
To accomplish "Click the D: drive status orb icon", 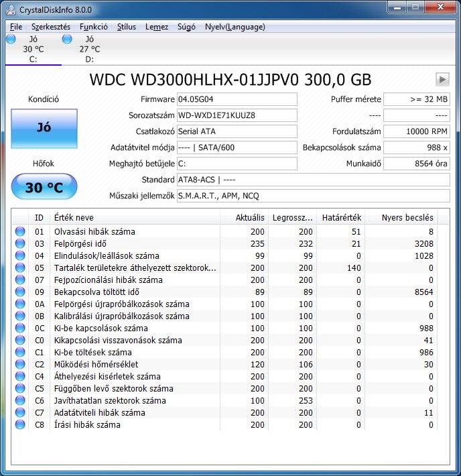I will pos(67,39).
